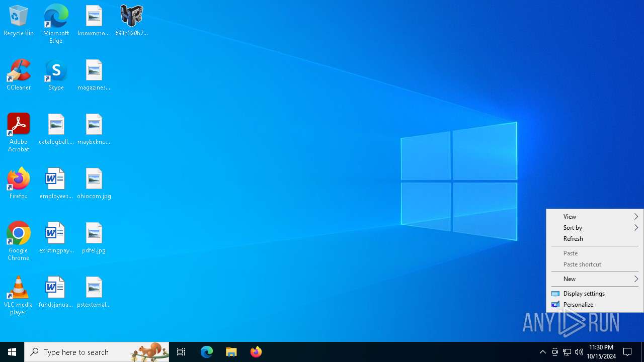Select the maybekno... image file icon
Viewport: 644px width, 362px height.
pyautogui.click(x=94, y=130)
